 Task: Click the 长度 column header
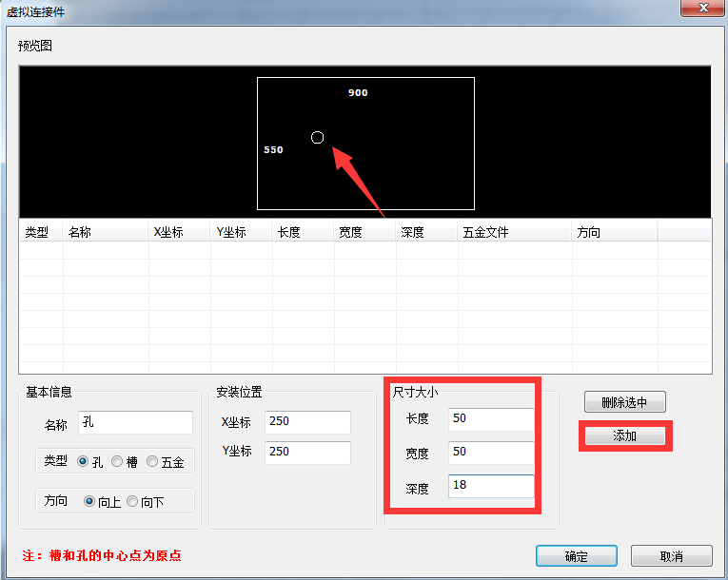(303, 232)
